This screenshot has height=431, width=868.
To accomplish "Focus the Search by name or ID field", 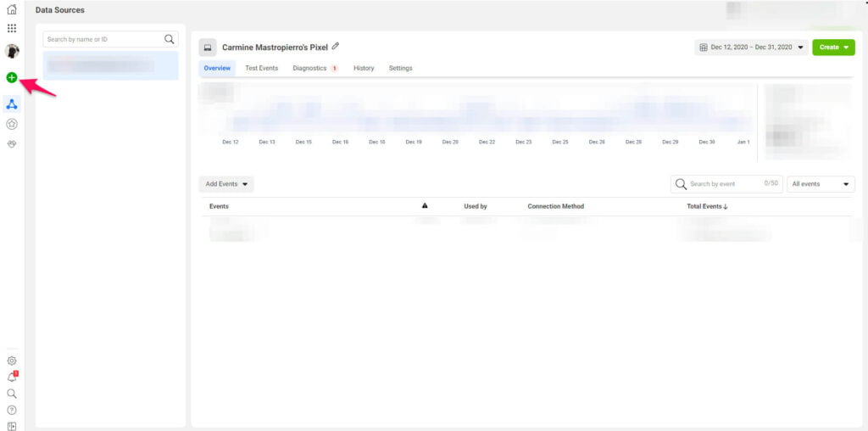I will point(111,39).
